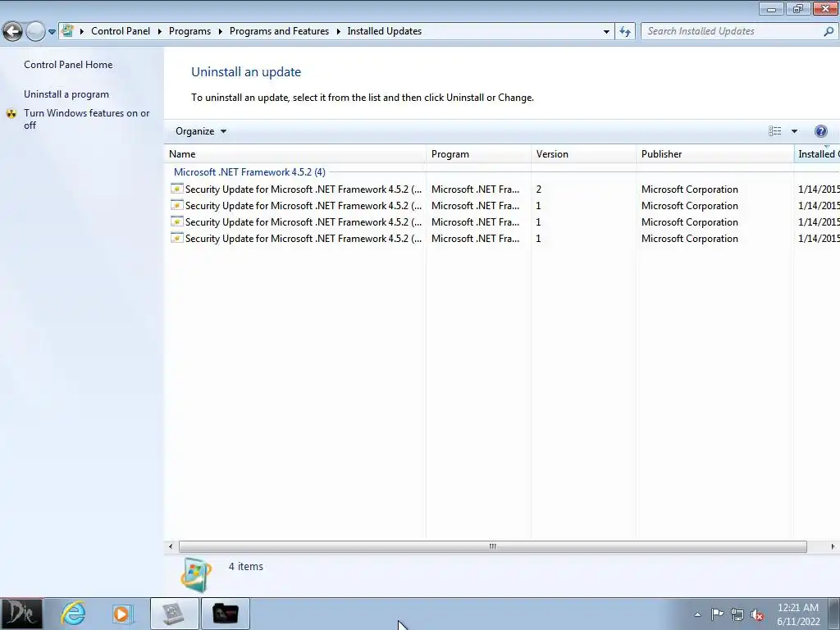840x630 pixels.
Task: Open network status tray icon
Action: [737, 614]
